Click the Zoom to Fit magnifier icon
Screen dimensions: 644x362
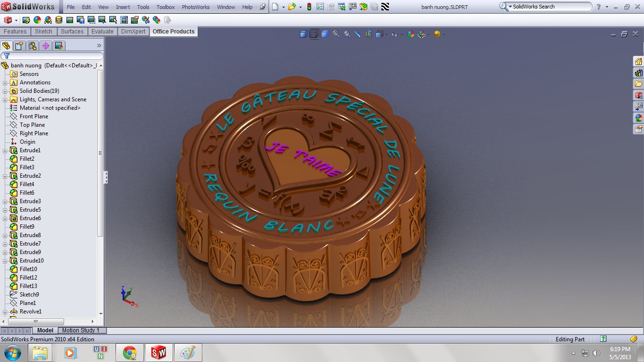point(336,34)
